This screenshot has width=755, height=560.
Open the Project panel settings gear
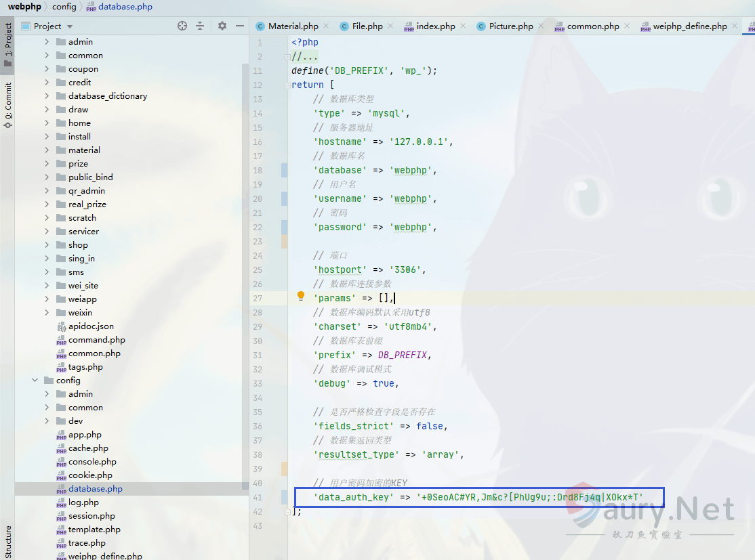coord(222,26)
